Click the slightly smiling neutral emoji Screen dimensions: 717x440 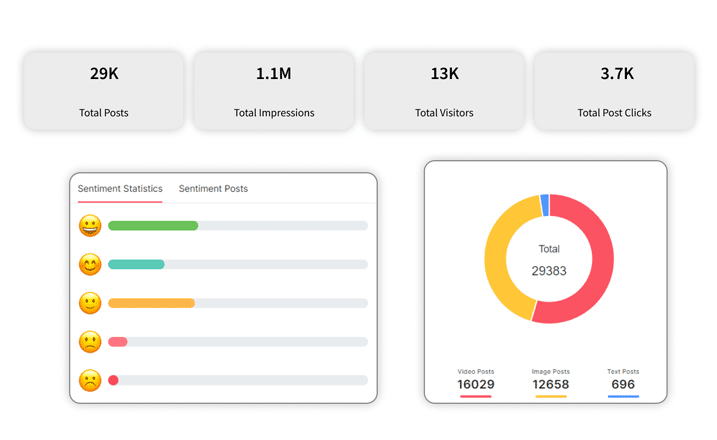point(90,302)
